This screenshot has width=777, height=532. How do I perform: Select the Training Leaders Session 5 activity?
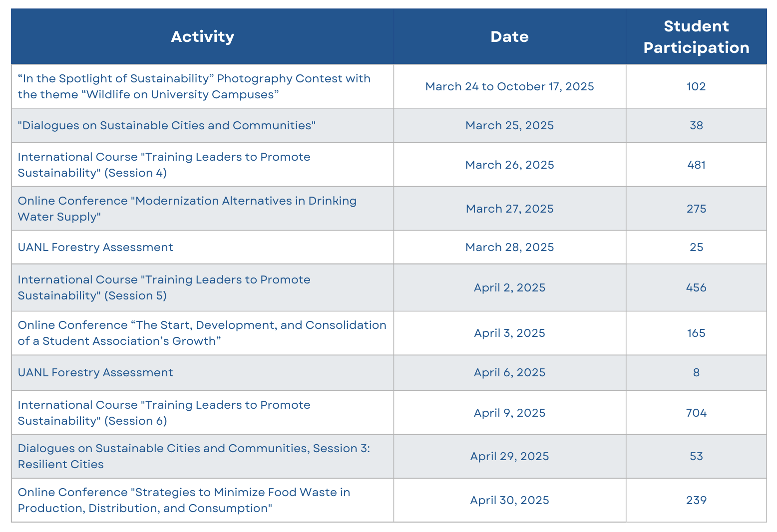tap(164, 287)
